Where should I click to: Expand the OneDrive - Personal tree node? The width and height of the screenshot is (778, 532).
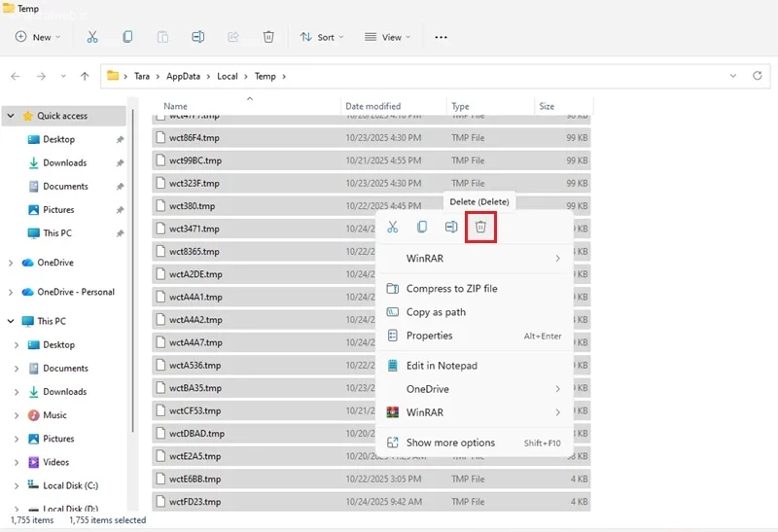(x=11, y=292)
